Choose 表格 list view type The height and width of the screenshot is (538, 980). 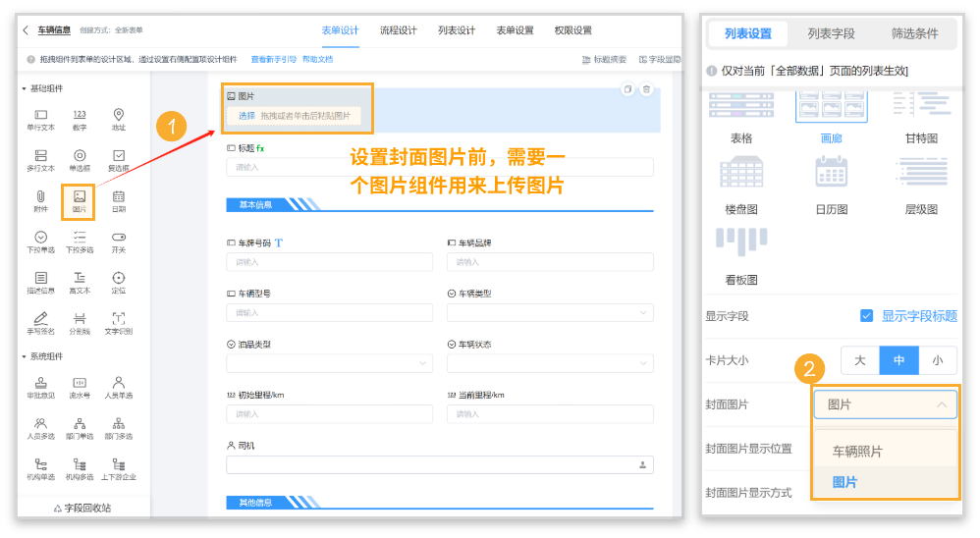click(741, 118)
